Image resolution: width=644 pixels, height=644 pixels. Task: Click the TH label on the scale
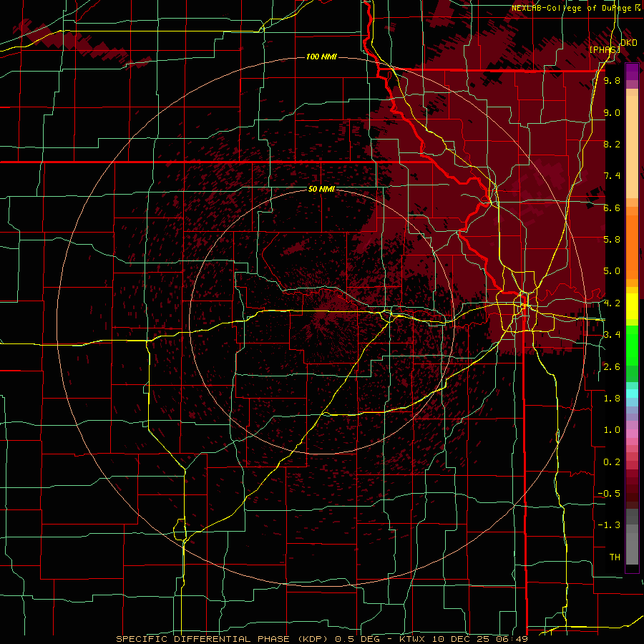point(615,557)
